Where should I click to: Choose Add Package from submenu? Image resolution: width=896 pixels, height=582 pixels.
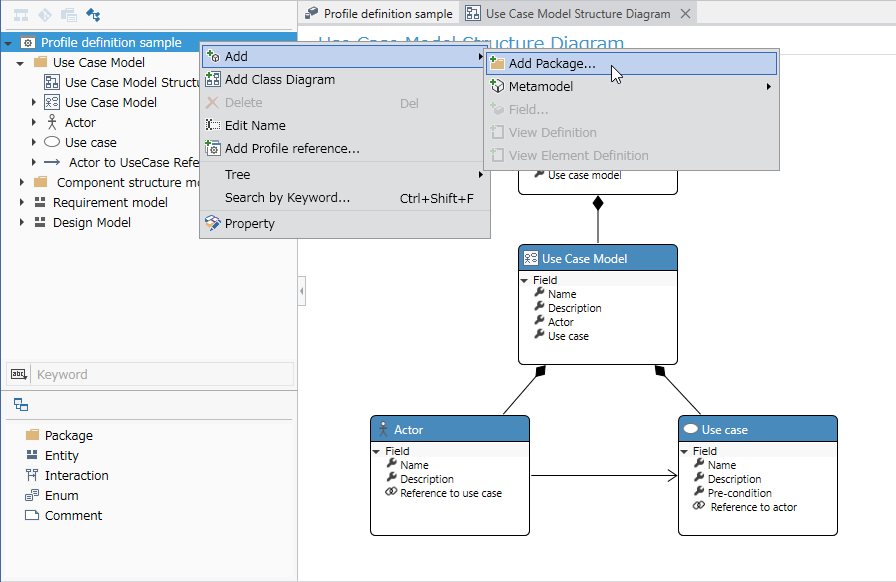click(631, 63)
